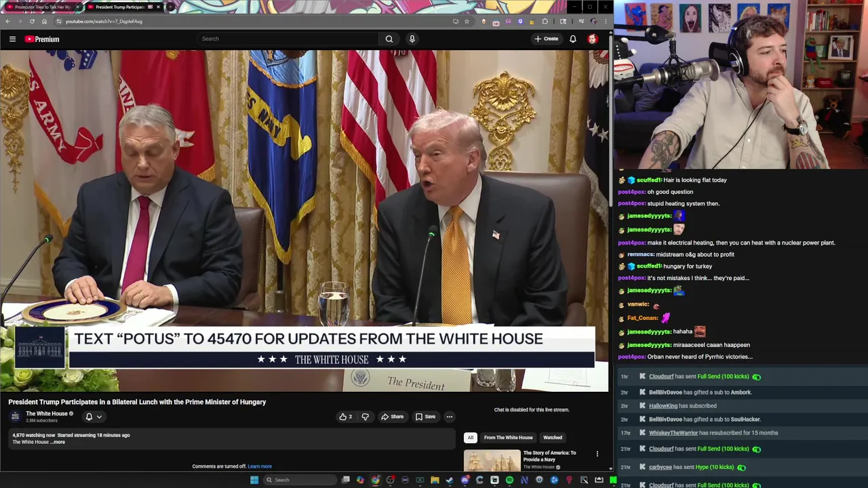Open options for The Story of America video
The width and height of the screenshot is (868, 488).
[597, 453]
